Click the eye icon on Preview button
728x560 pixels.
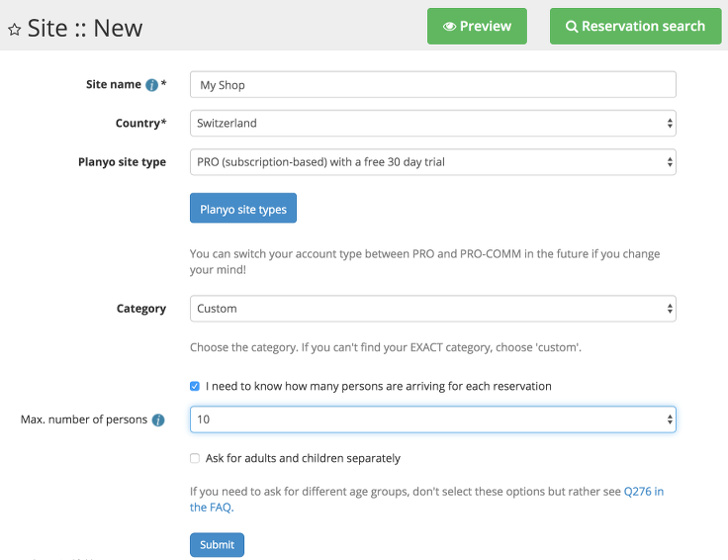[449, 27]
